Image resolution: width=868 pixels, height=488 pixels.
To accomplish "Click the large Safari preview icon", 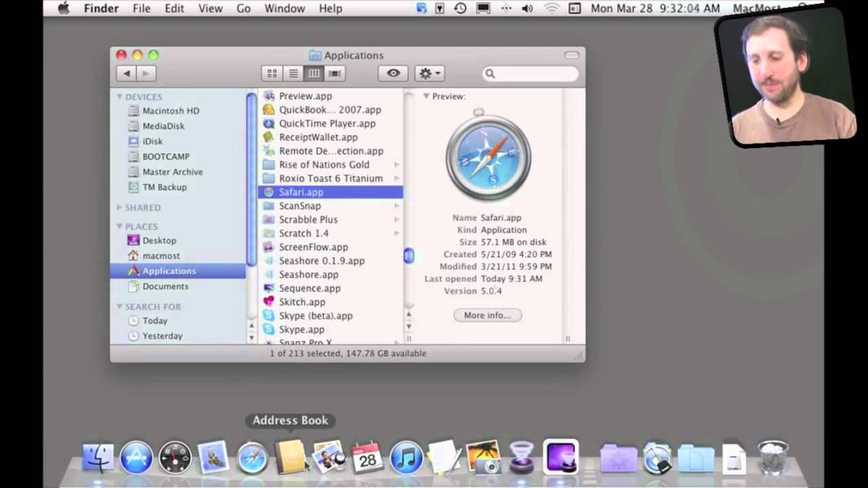I will (x=488, y=155).
